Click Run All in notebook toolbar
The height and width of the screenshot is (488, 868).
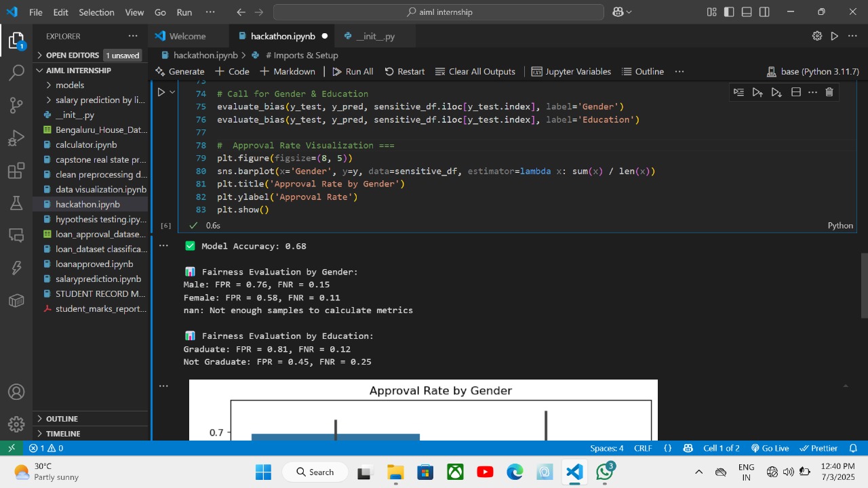[353, 71]
